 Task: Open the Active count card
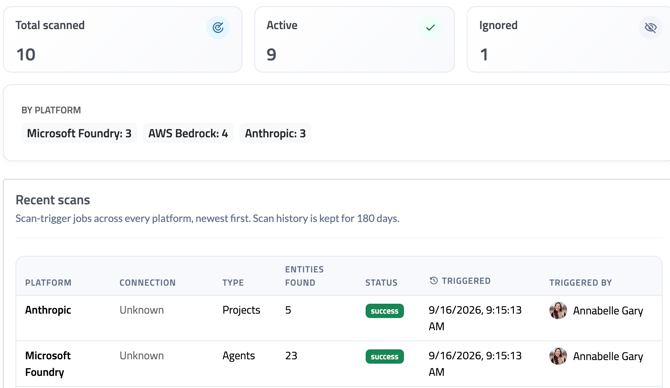(x=354, y=39)
